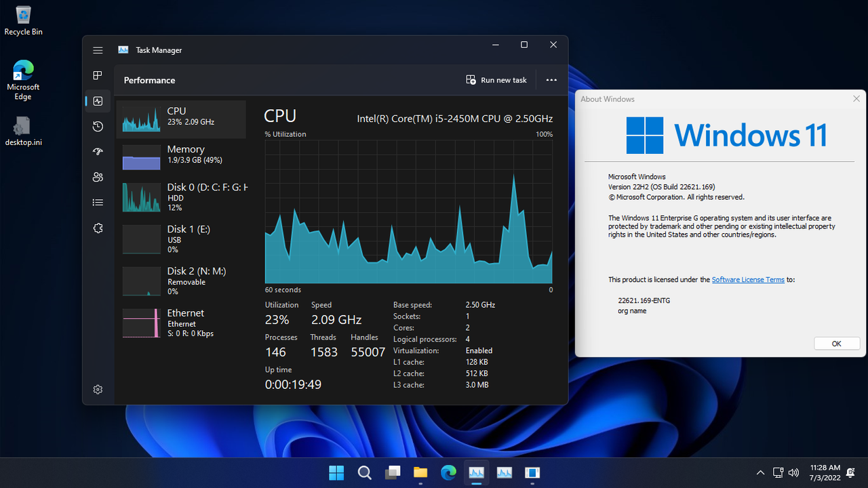868x488 pixels.
Task: Select the Ethernet performance item
Action: (181, 323)
